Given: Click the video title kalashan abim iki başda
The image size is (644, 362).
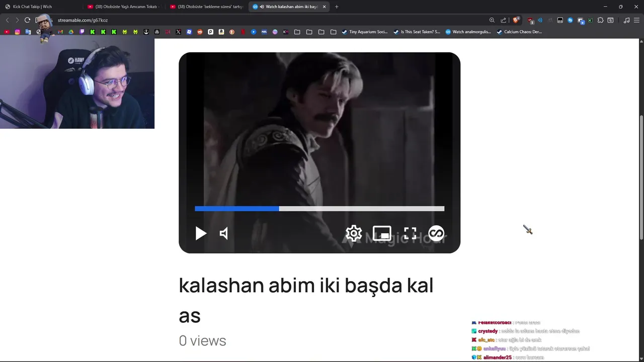Looking at the screenshot, I should (306, 285).
